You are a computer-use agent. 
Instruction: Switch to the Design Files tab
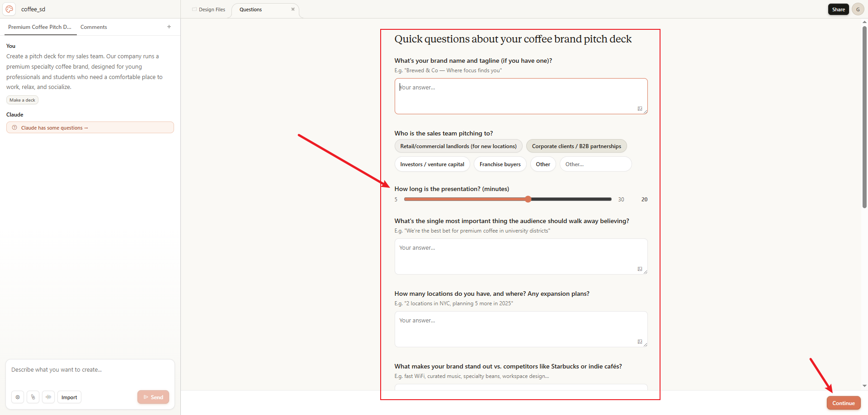click(x=208, y=9)
